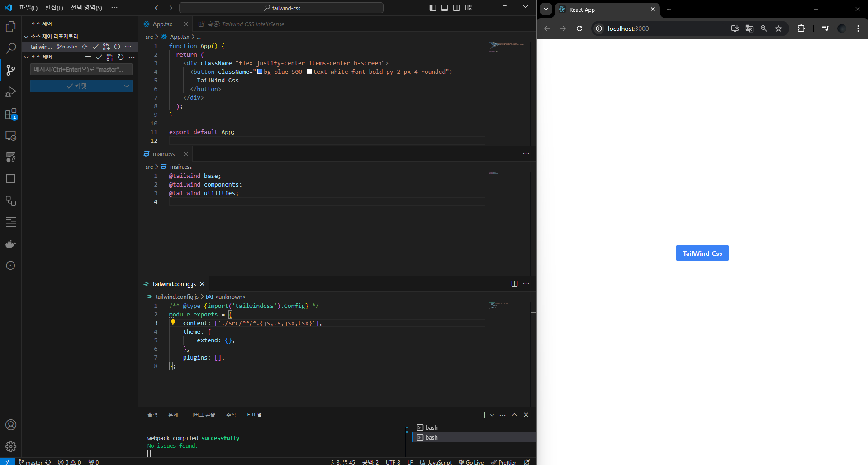Switch to the Tailwind CSS IntelliSense extension tab
This screenshot has width=868, height=465.
coord(246,24)
